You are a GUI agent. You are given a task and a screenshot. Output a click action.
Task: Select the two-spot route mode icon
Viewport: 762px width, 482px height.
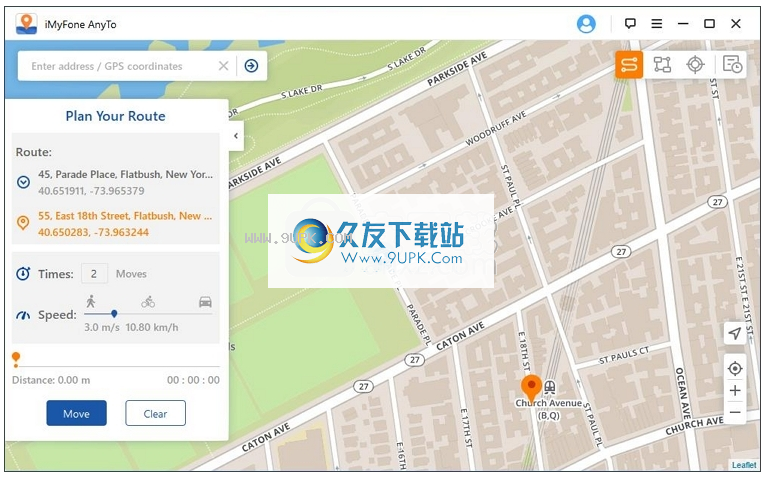[x=629, y=65]
